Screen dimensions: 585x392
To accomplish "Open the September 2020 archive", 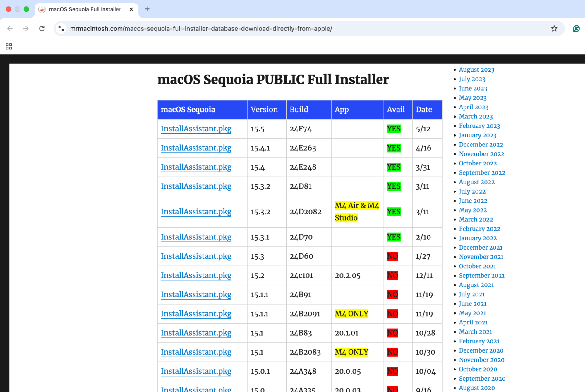I will (482, 379).
